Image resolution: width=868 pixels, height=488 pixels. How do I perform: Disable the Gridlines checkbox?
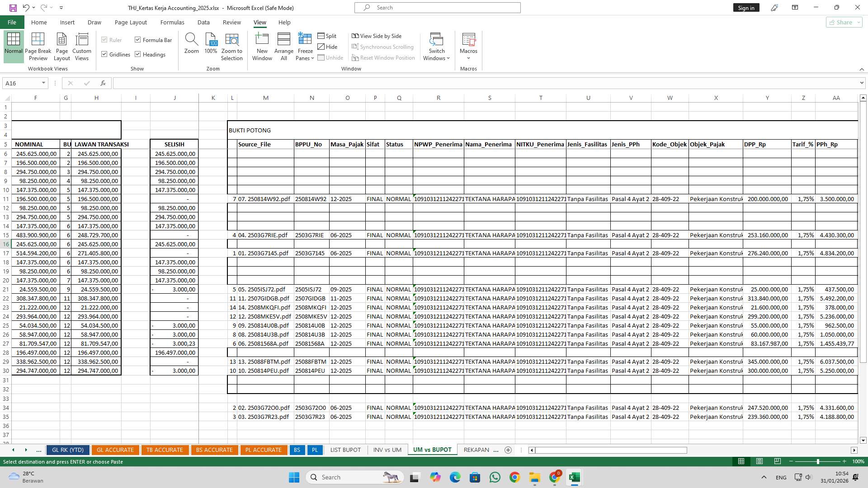[104, 54]
